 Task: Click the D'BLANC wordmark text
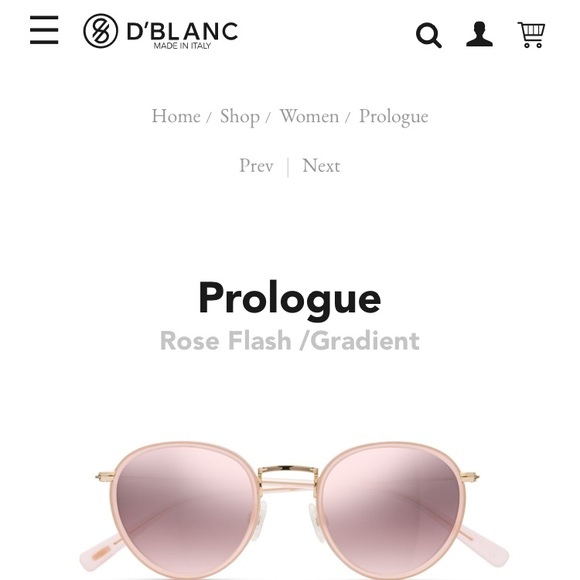pyautogui.click(x=182, y=31)
